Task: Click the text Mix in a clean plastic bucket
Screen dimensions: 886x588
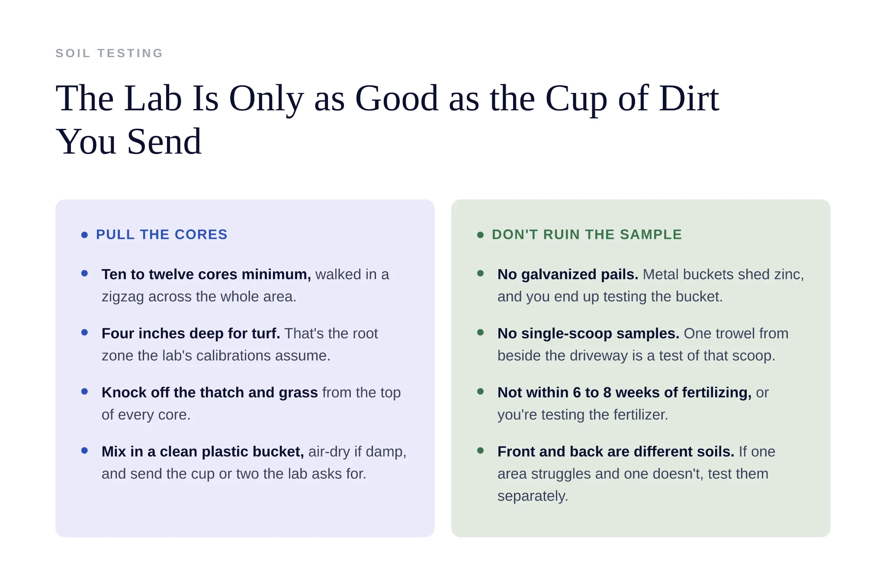Action: point(203,452)
